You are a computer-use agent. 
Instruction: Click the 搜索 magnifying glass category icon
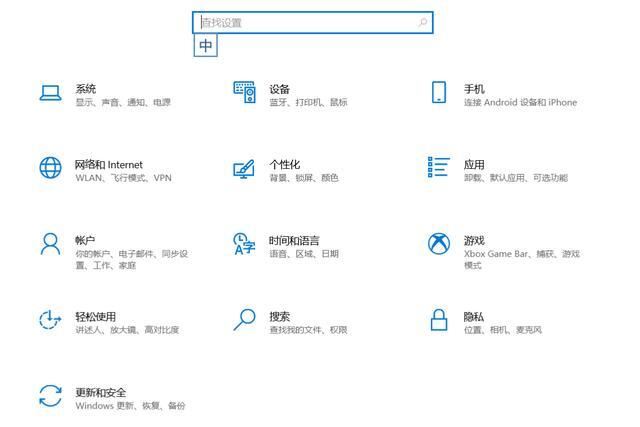click(244, 320)
